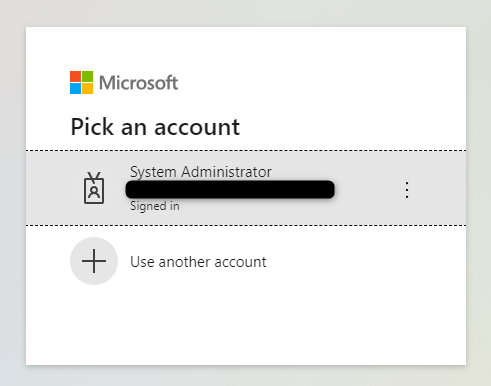Click the redacted email address bar

(x=230, y=189)
